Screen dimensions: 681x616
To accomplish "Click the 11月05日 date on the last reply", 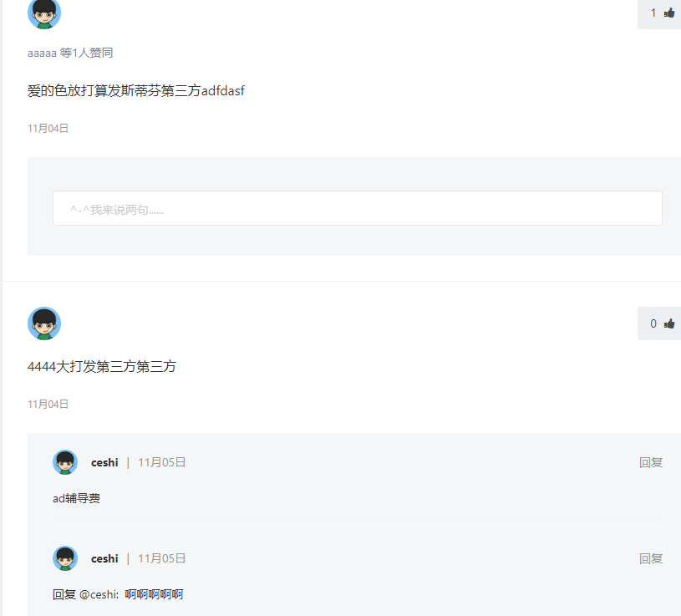I will coord(161,558).
